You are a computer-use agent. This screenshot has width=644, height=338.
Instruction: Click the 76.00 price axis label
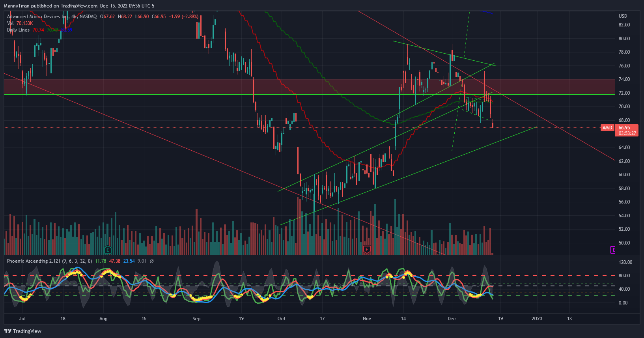[624, 66]
